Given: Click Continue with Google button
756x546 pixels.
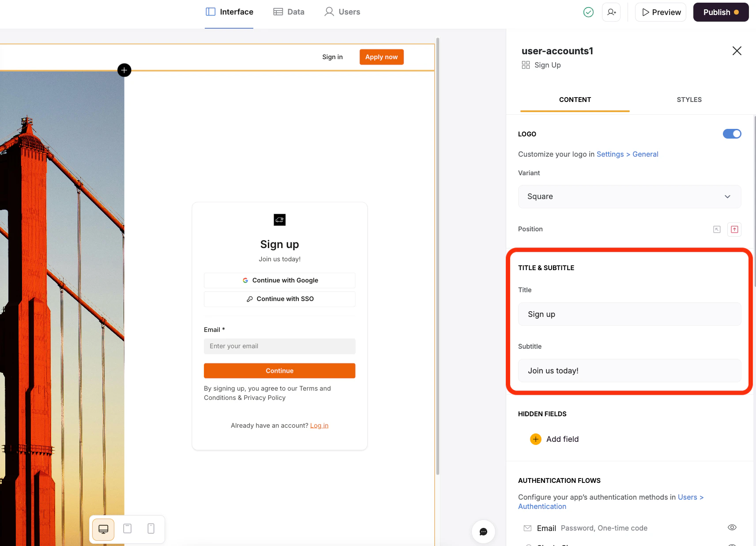Looking at the screenshot, I should tap(279, 281).
